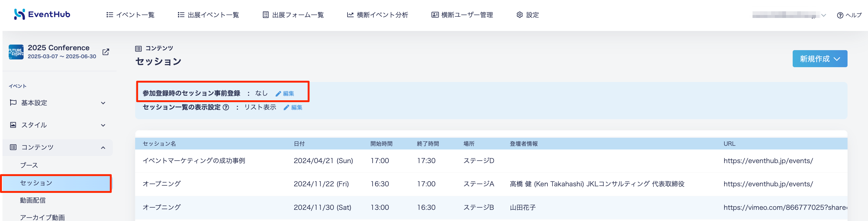Image resolution: width=868 pixels, height=221 pixels.
Task: Click info icon beside セッション一覧の表示設定
Action: 226,107
